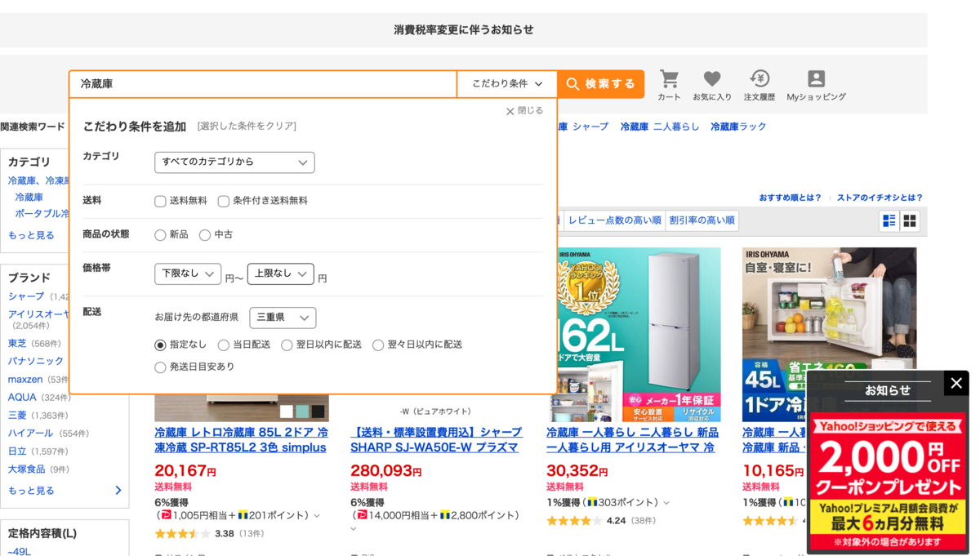Click the 冷蔵庫 search input field

(263, 84)
